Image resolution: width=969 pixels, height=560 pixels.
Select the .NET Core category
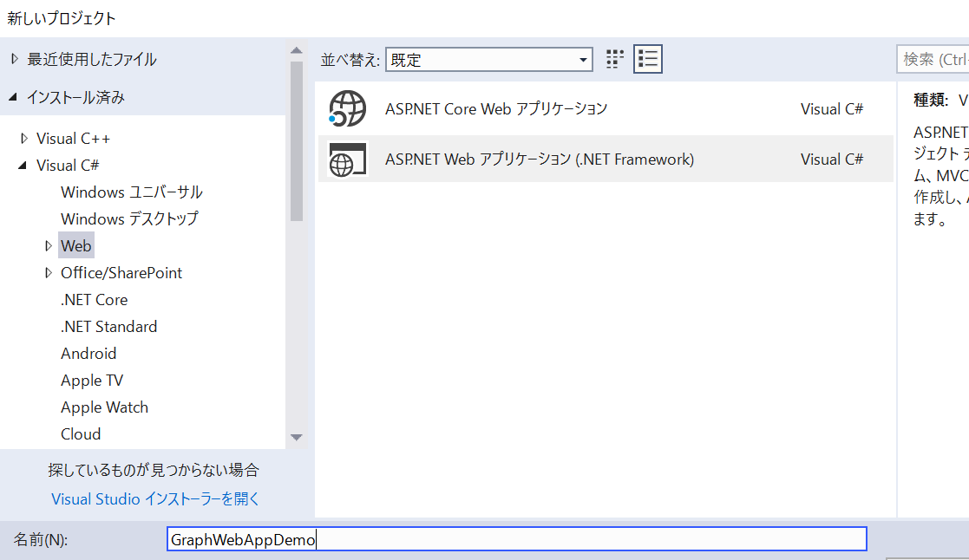[94, 299]
